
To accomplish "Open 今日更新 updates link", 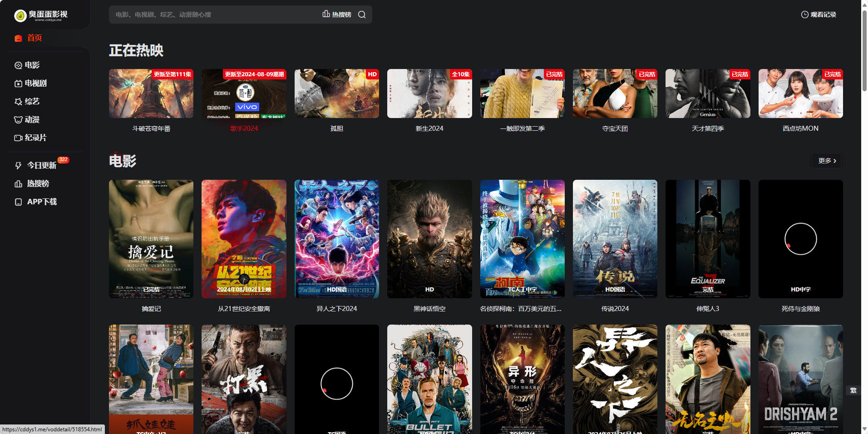I will click(42, 166).
